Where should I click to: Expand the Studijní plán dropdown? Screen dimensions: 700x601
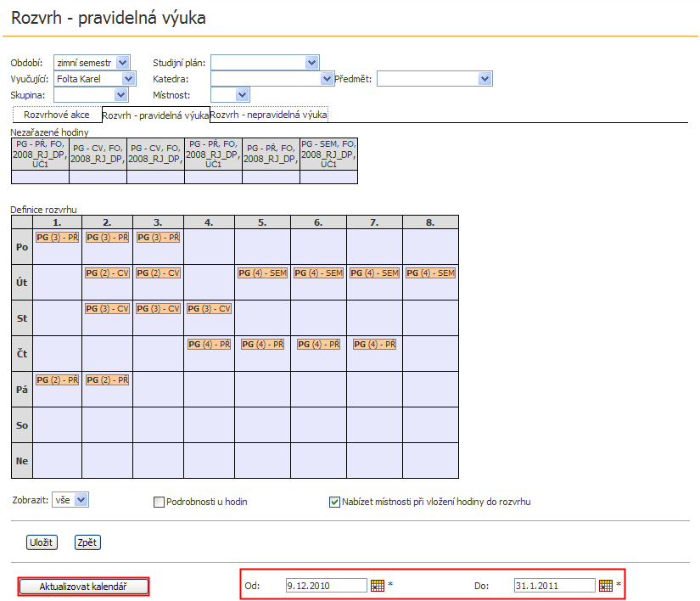[266, 63]
